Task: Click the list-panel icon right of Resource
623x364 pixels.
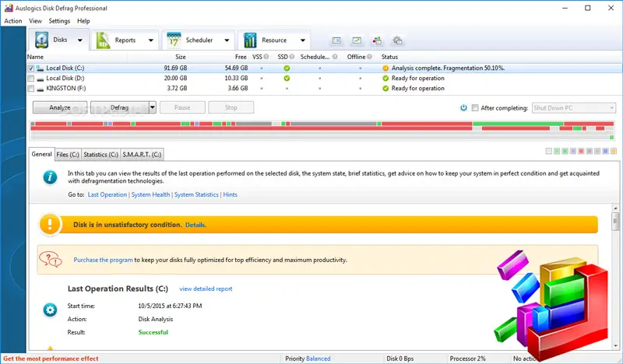Action: coord(336,40)
